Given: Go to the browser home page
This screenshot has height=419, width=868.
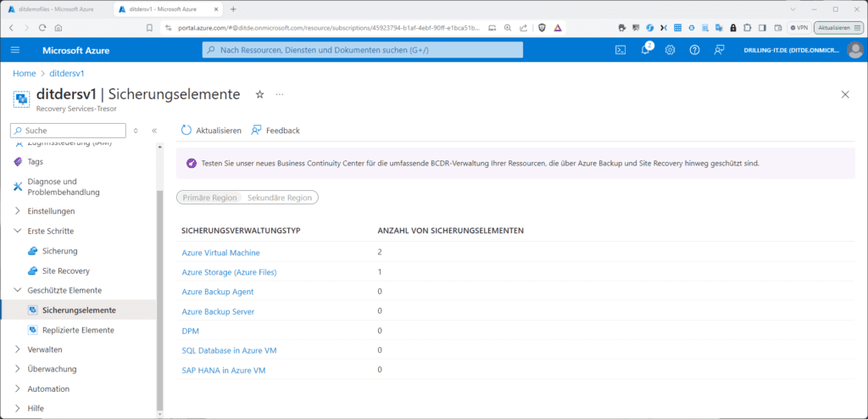Looking at the screenshot, I should 58,28.
